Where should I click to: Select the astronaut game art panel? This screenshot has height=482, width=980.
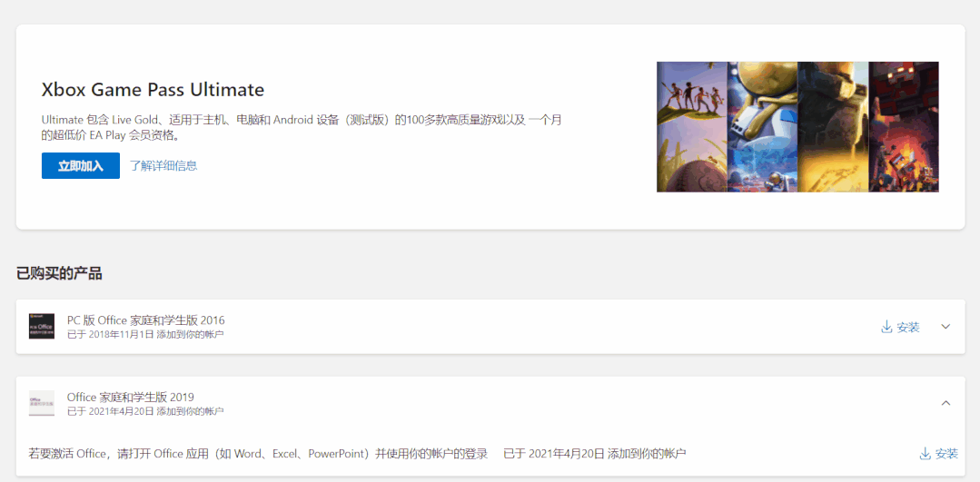coord(763,127)
